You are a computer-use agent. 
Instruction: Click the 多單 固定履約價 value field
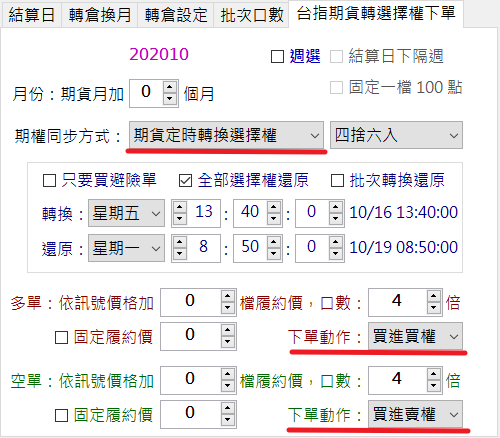(190, 336)
